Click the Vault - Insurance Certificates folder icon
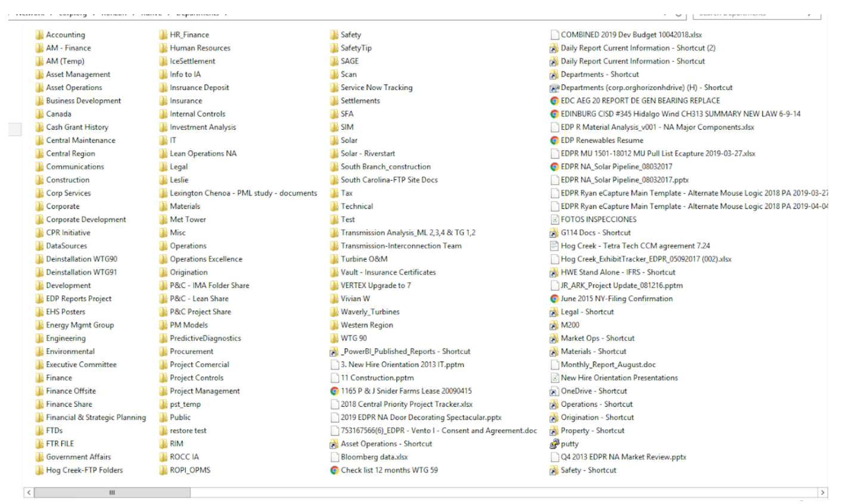The width and height of the screenshot is (852, 504). pyautogui.click(x=334, y=272)
